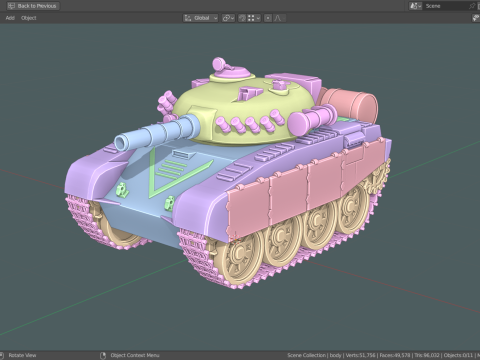Click the 'Scene Collection' status text
480x360 pixels.
306,355
